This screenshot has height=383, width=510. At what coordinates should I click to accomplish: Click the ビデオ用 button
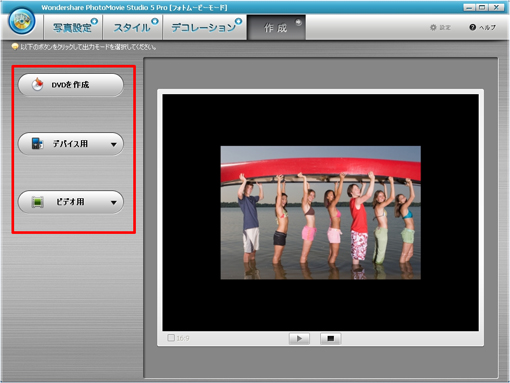click(71, 202)
